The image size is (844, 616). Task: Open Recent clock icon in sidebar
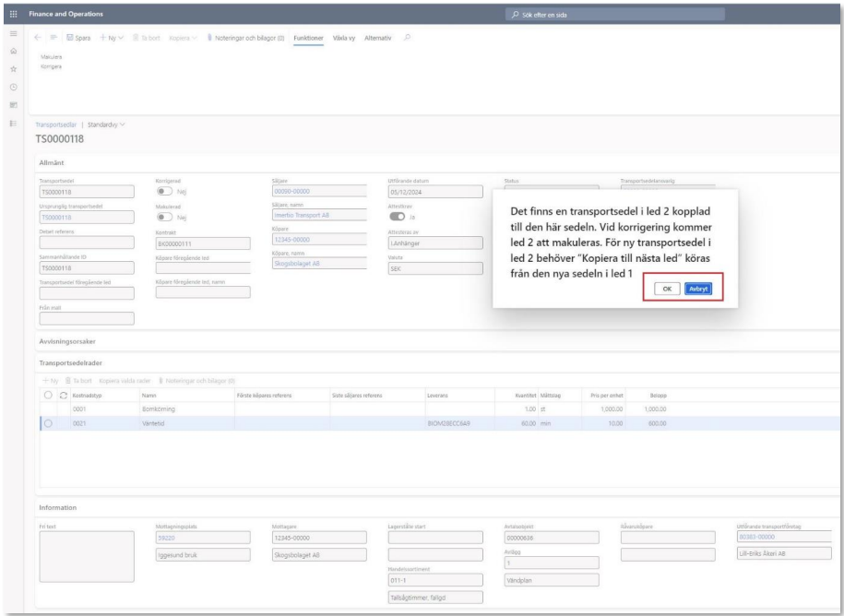tap(11, 86)
